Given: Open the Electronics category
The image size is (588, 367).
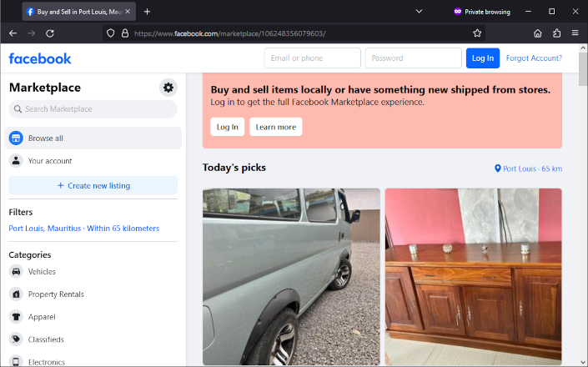Looking at the screenshot, I should [x=93, y=361].
